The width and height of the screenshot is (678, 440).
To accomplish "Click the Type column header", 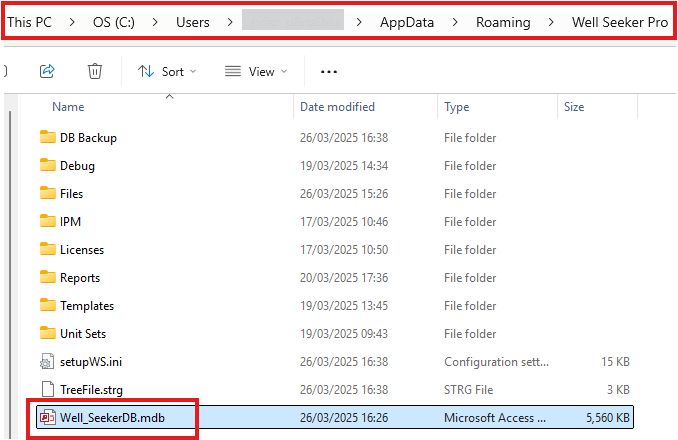I will pyautogui.click(x=457, y=107).
